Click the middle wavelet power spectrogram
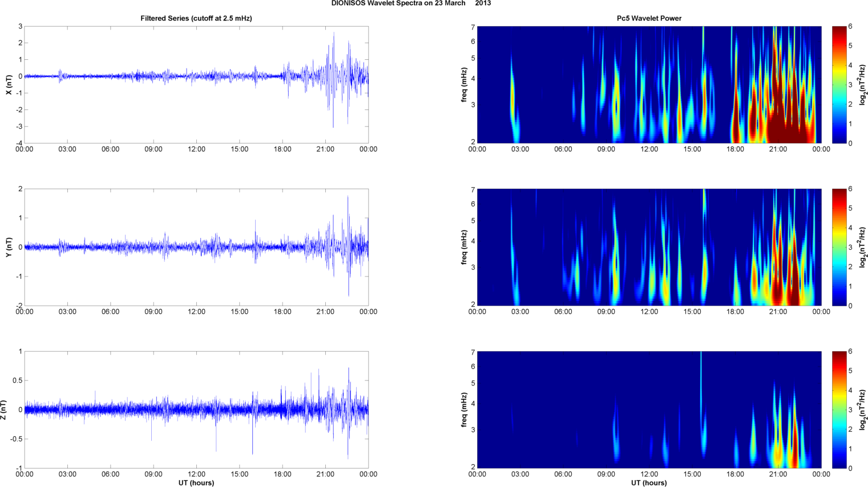Screen dimensions: 868x487 point(649,247)
